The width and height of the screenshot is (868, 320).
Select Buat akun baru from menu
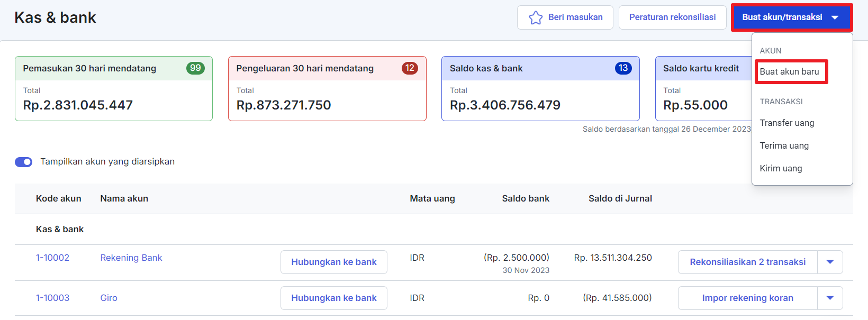(789, 72)
